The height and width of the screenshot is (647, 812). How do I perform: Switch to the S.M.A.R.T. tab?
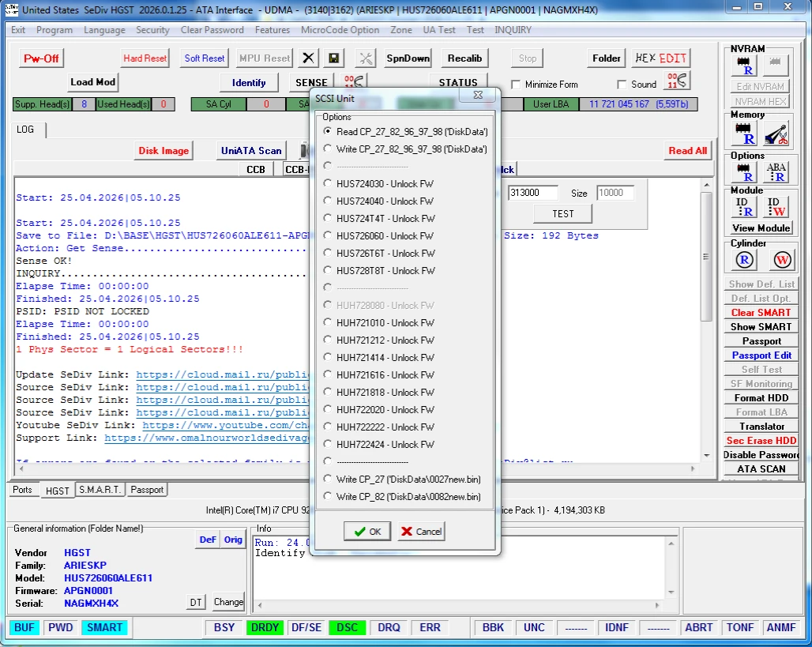point(100,490)
